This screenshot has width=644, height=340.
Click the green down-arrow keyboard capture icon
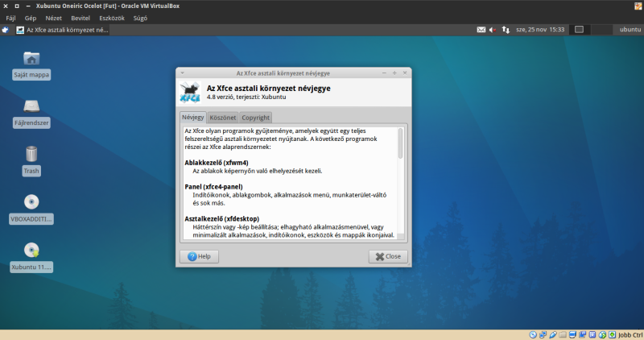[612, 334]
